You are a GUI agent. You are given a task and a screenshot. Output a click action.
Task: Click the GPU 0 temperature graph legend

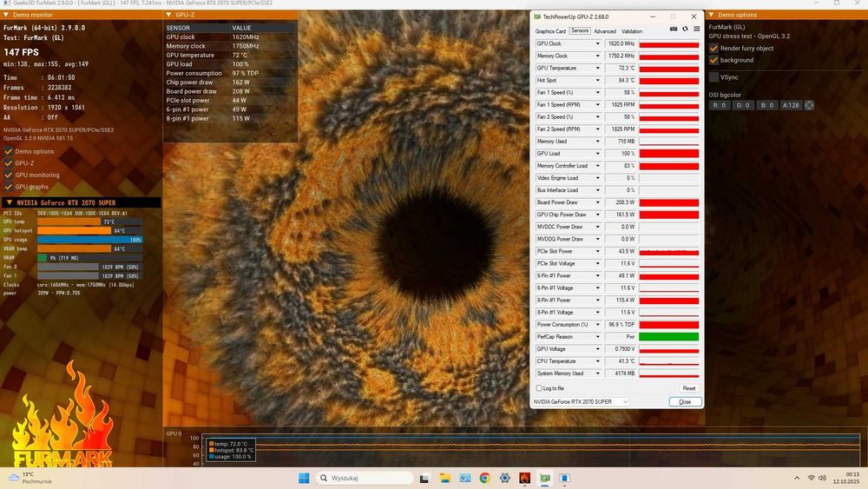[x=232, y=450]
